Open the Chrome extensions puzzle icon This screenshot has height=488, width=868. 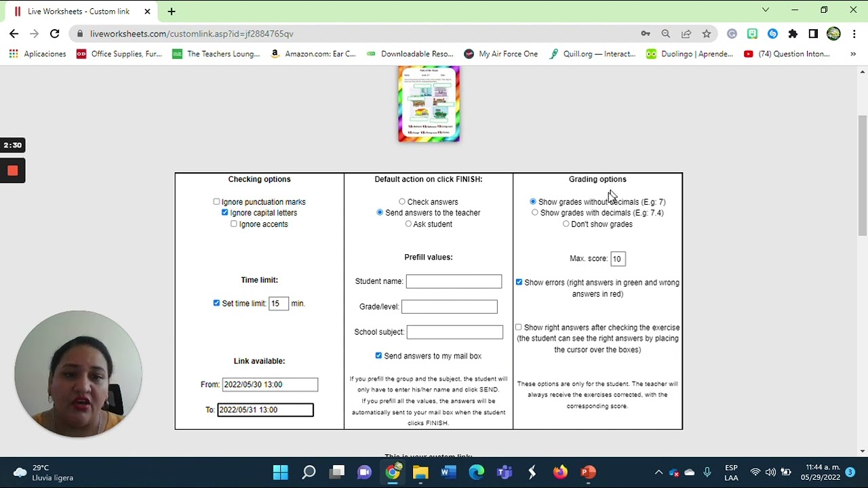793,33
